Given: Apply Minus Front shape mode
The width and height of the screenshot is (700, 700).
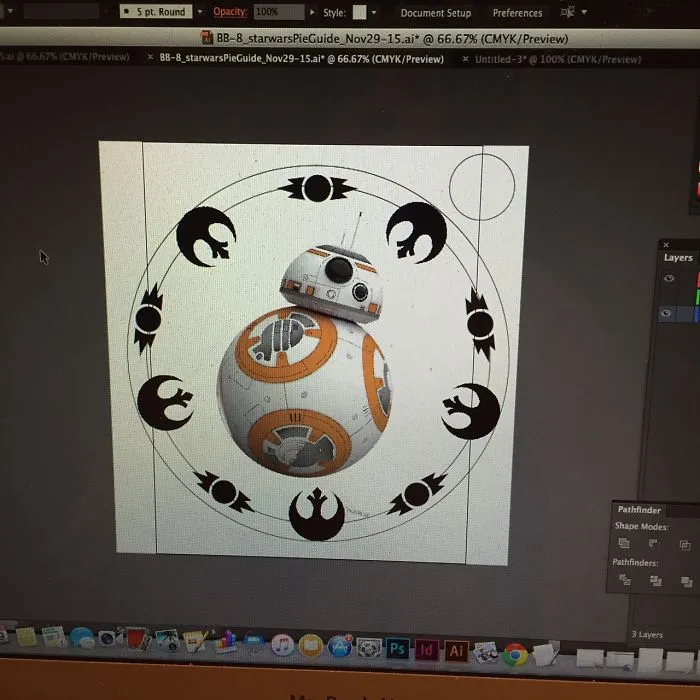Looking at the screenshot, I should [653, 543].
